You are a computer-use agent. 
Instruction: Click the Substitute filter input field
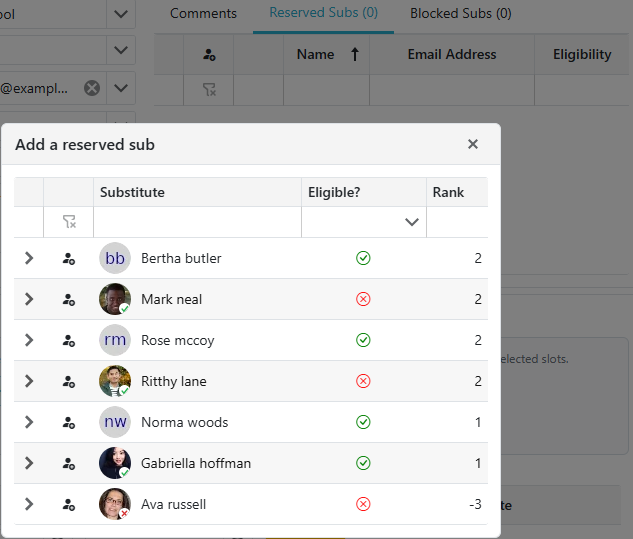197,222
